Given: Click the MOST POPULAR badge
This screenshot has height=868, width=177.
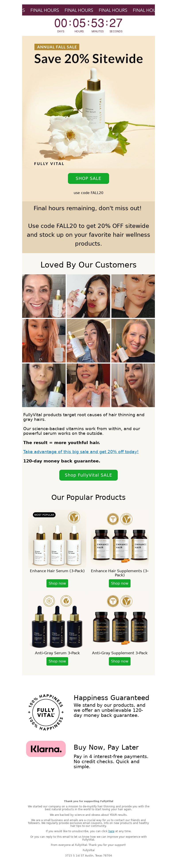Looking at the screenshot, I should click(44, 514).
